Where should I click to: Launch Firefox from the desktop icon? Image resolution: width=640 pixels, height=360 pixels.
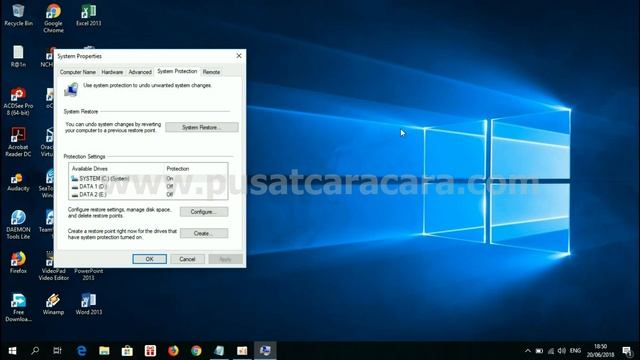18,262
